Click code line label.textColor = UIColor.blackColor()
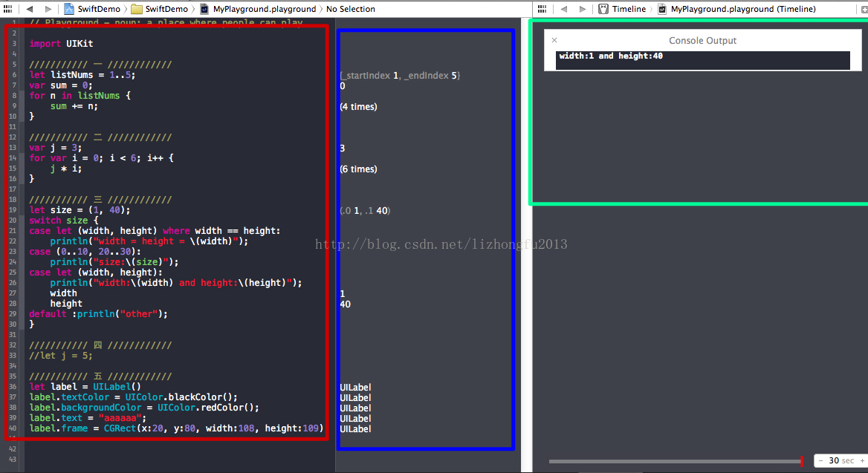 [x=134, y=397]
